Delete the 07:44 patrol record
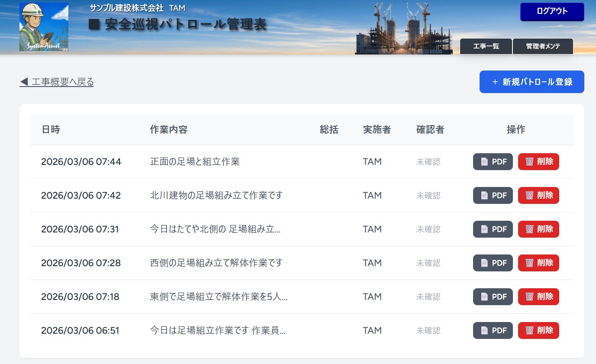The height and width of the screenshot is (364, 596). click(x=538, y=161)
